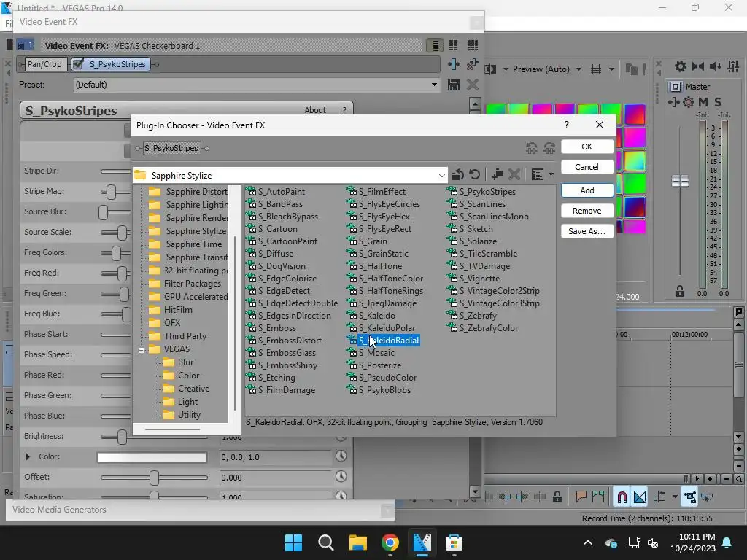The height and width of the screenshot is (560, 747).
Task: Click the Delete Preset X icon
Action: click(x=472, y=85)
